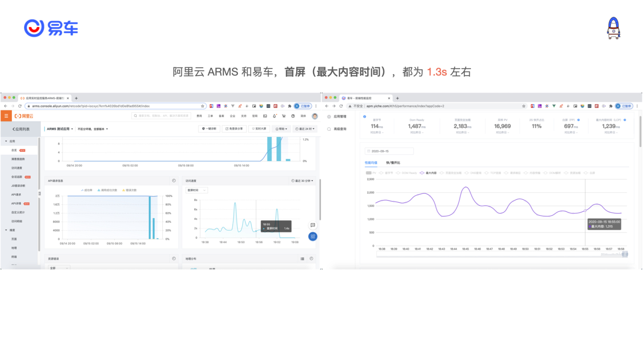Bookmark the arms.console.aliyun.com page with star

[202, 106]
